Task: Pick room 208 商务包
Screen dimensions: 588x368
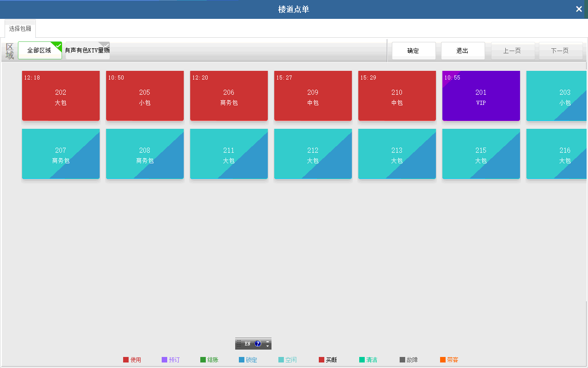Action: tap(145, 154)
